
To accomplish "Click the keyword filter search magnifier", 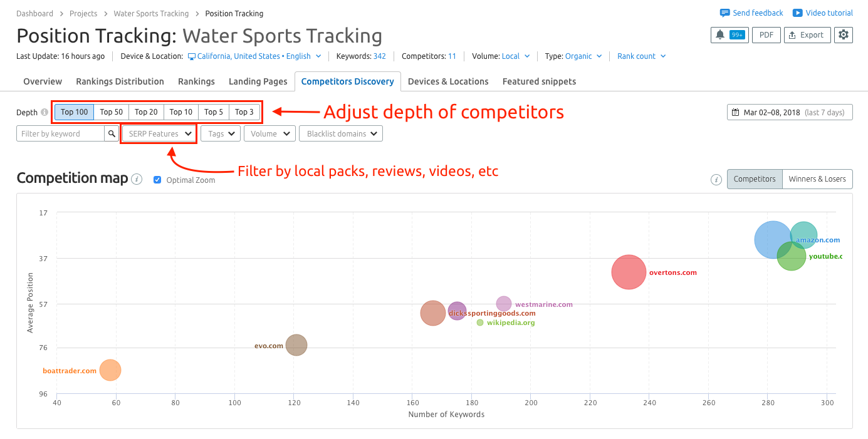I will [x=112, y=133].
